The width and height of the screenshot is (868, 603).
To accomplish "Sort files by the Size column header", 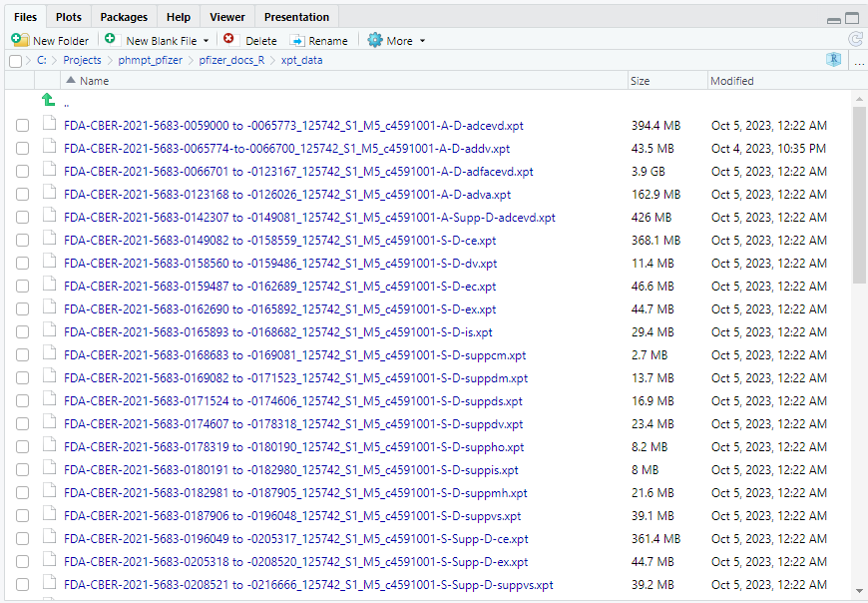I will click(641, 81).
